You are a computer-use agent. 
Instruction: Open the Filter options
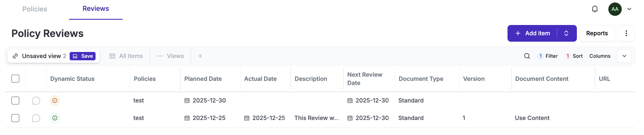[x=548, y=56]
